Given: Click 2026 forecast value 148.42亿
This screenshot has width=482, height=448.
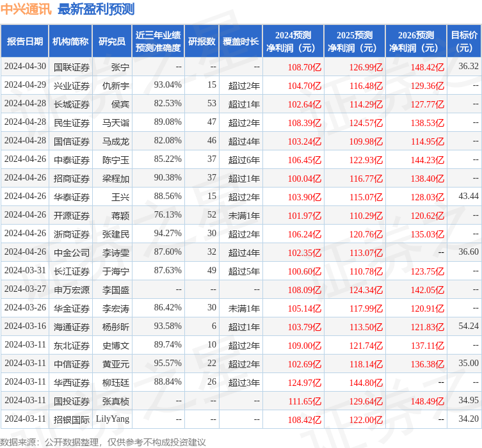Looking at the screenshot, I should 428,67.
